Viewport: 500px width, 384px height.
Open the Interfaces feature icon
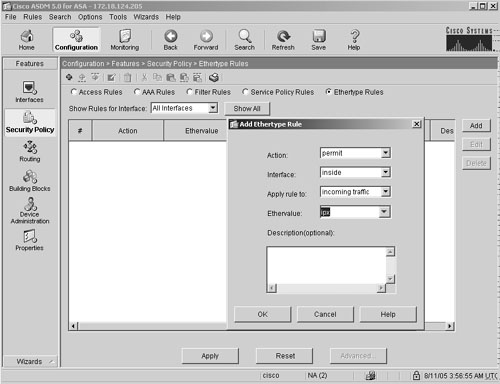(29, 91)
